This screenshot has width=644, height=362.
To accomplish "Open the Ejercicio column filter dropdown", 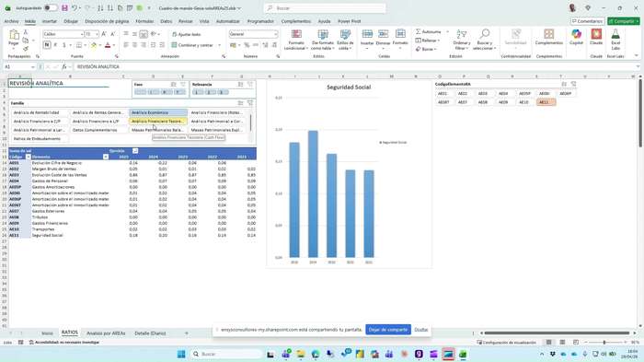I will pos(135,151).
